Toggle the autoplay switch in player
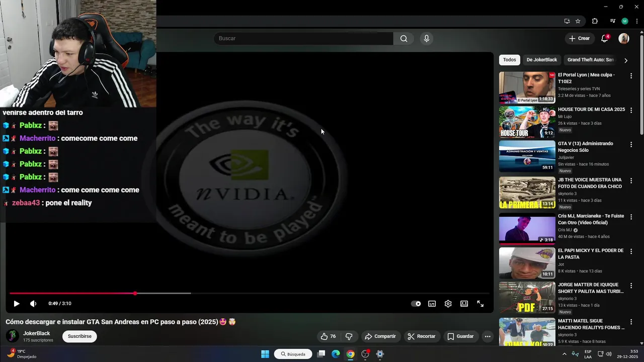 (x=416, y=304)
